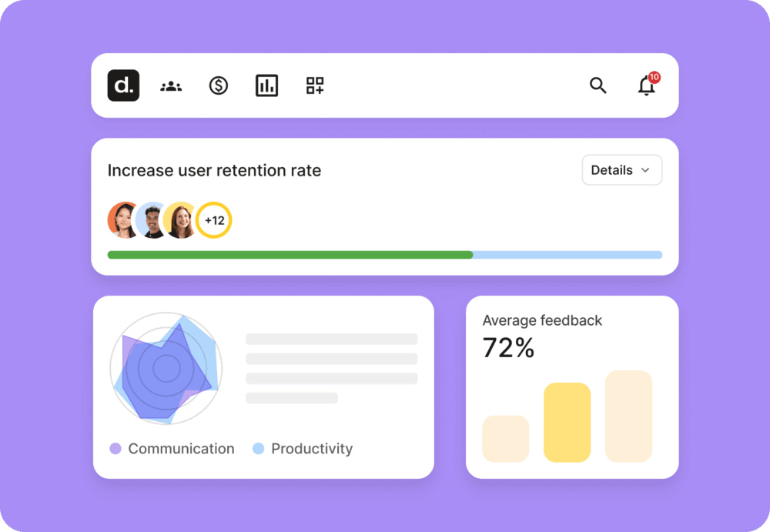Open search with the magnifier icon
Image resolution: width=770 pixels, height=532 pixels.
click(598, 86)
